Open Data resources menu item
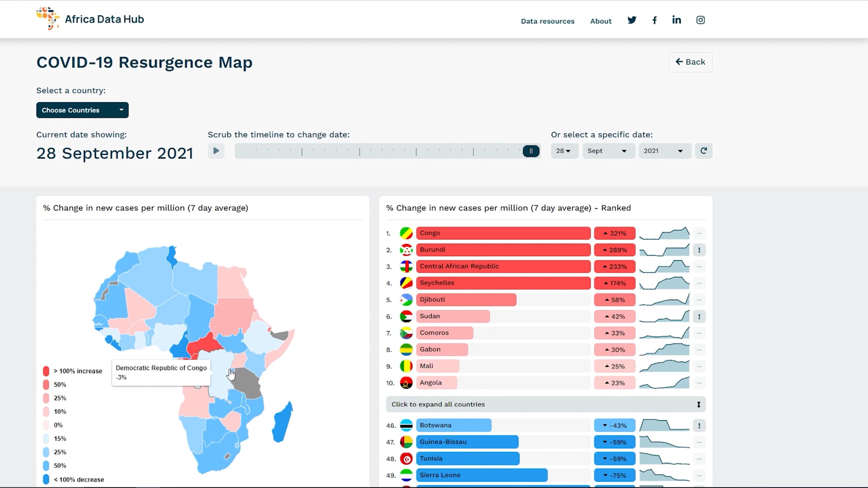This screenshot has width=868, height=488. click(548, 21)
